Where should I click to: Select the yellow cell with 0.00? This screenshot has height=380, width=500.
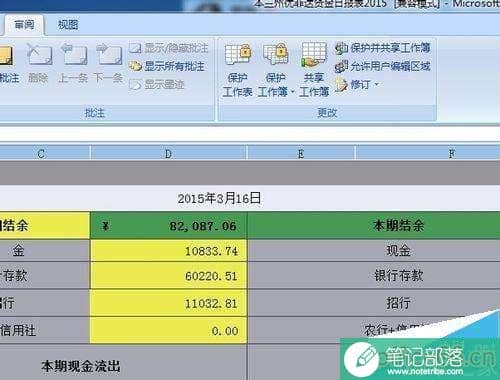tap(168, 330)
